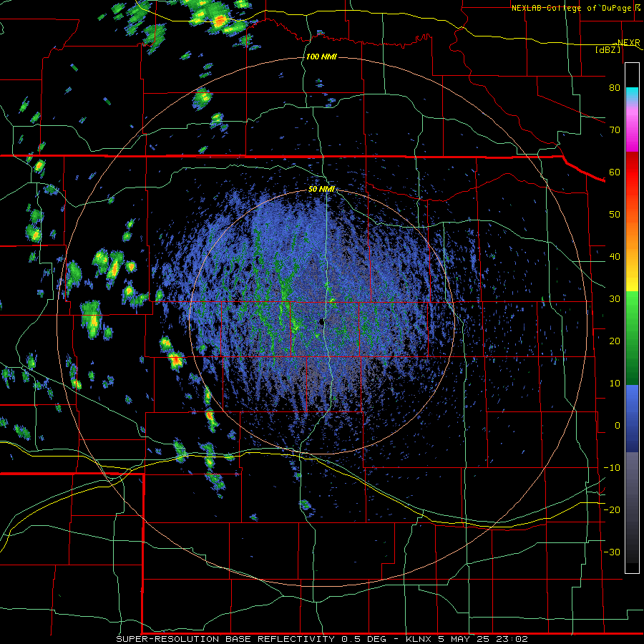Select the 30 value on the dBZ scale
Viewport: 644px width, 644px height.
pos(615,299)
